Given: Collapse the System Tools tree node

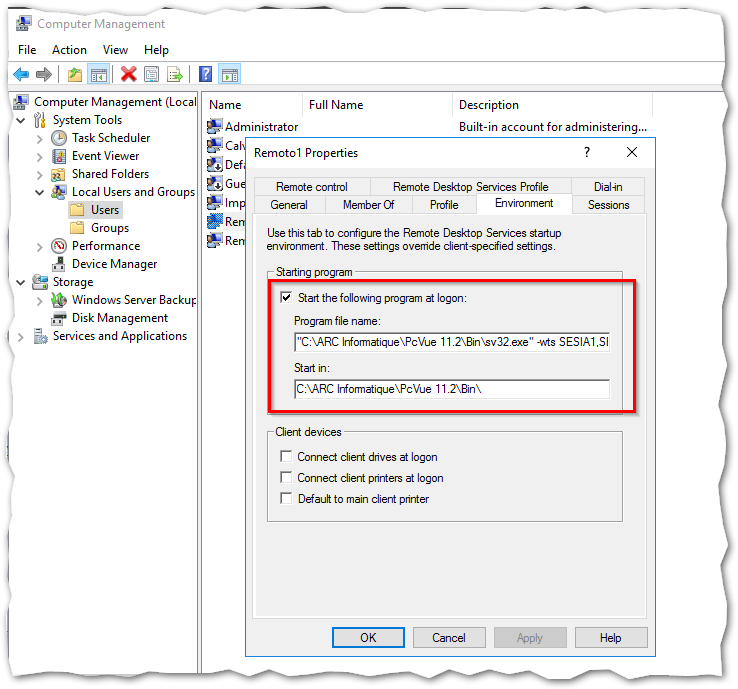Looking at the screenshot, I should 21,120.
